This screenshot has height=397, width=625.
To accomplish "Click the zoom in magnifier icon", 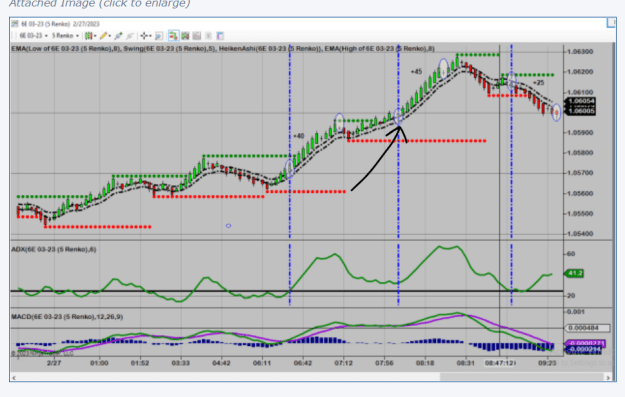I will 118,36.
